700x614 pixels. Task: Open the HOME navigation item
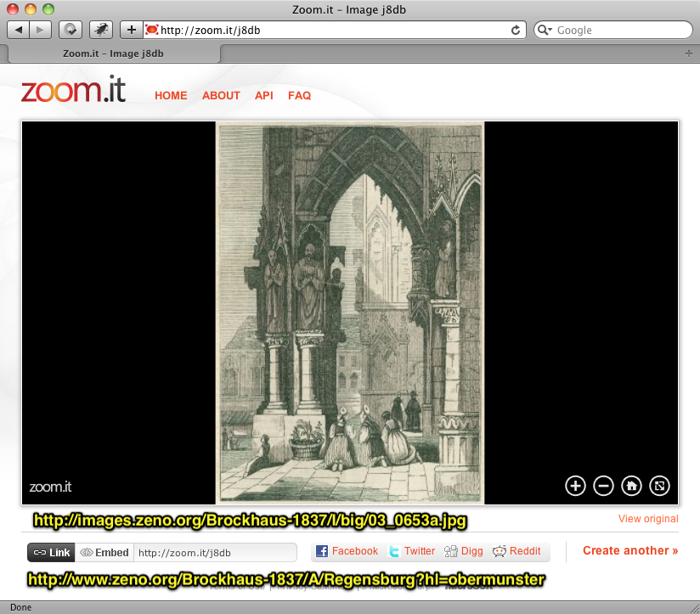[x=171, y=95]
